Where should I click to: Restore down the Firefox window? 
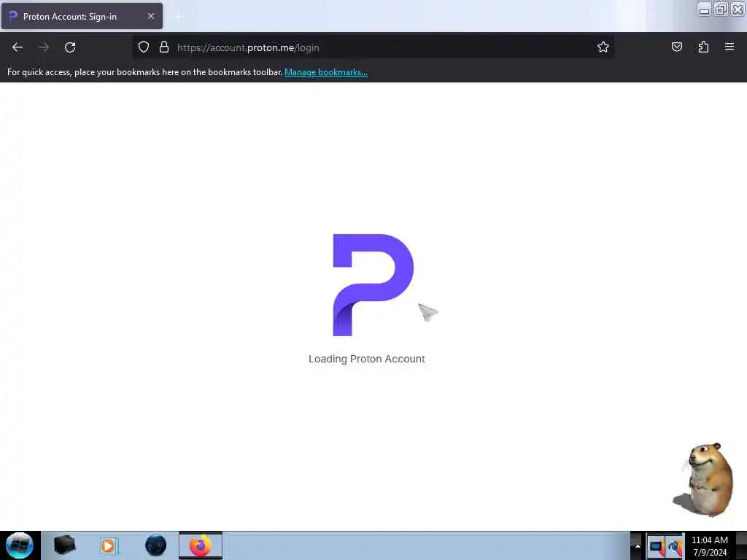click(721, 9)
